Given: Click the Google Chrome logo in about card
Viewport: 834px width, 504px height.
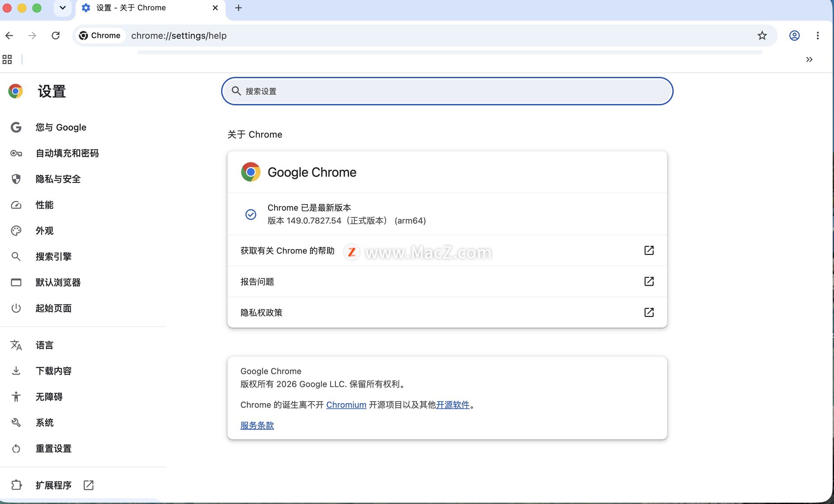Looking at the screenshot, I should coord(251,172).
